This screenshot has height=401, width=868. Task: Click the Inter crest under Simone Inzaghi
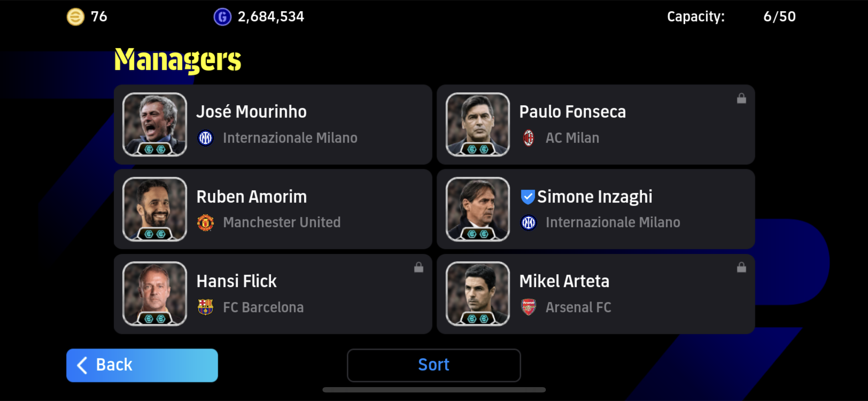tap(528, 223)
